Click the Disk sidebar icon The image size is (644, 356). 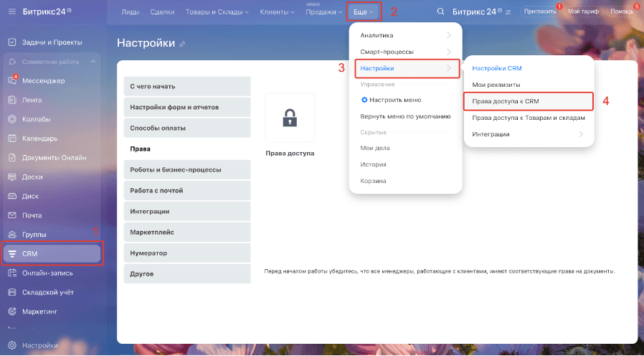(12, 196)
